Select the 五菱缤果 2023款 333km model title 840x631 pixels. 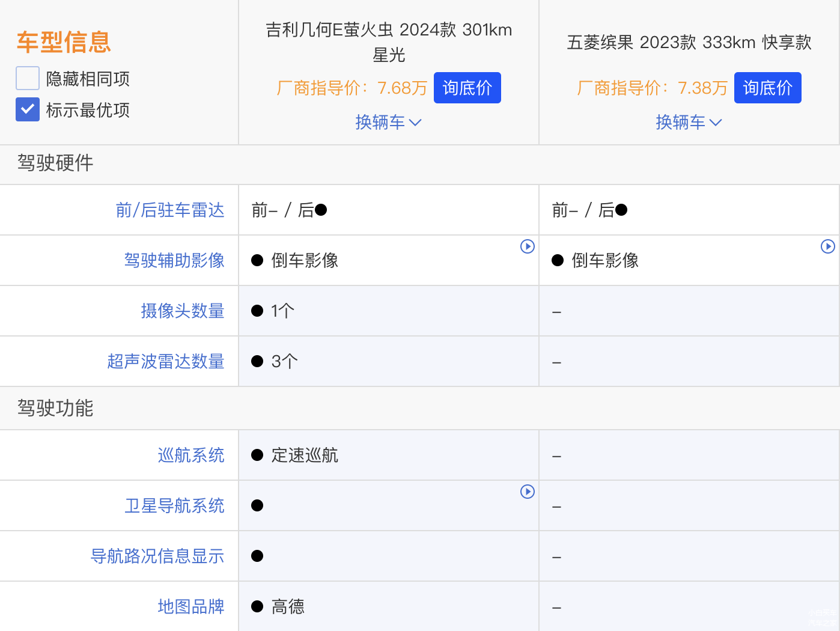click(689, 42)
